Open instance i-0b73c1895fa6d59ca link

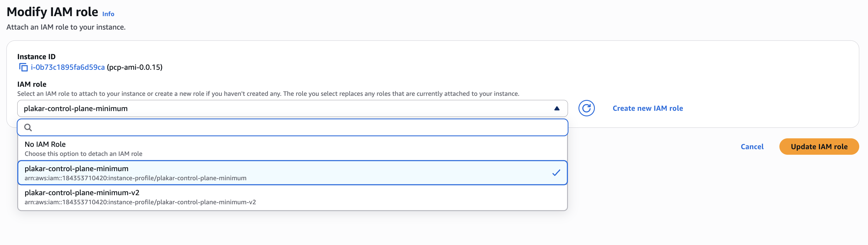68,67
